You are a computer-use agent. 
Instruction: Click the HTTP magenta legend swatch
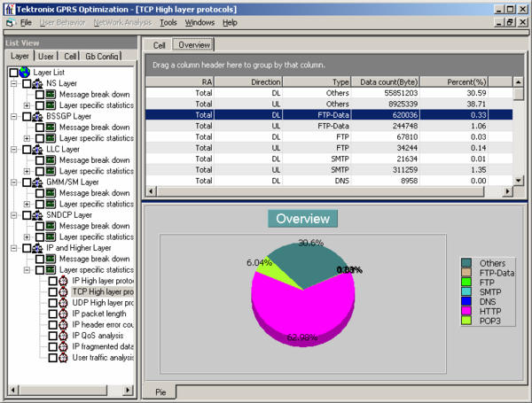[466, 311]
